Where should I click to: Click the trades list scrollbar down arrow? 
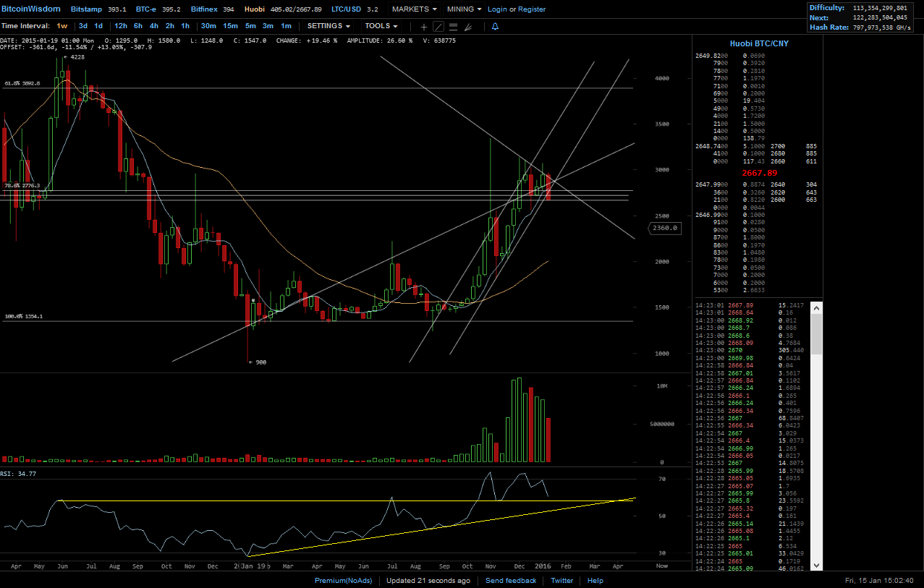pos(817,566)
